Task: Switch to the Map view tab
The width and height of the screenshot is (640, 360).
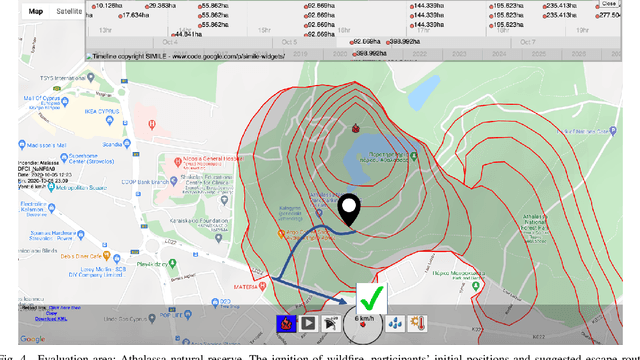Action: [x=36, y=11]
